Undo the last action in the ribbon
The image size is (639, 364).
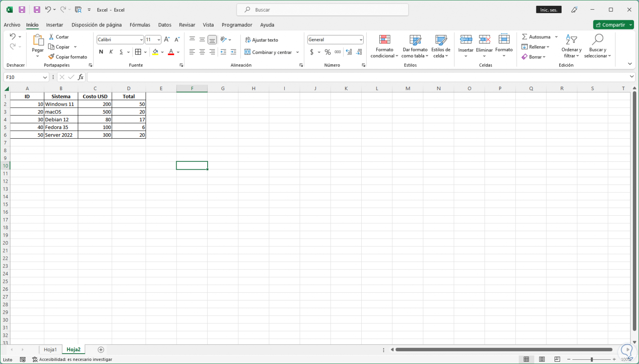(12, 36)
